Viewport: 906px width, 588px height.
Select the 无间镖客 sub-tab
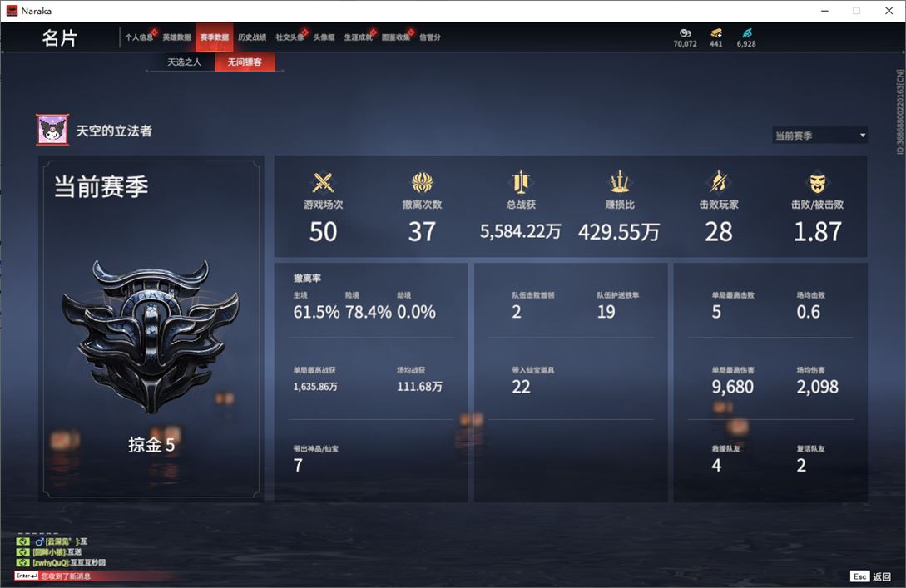245,62
